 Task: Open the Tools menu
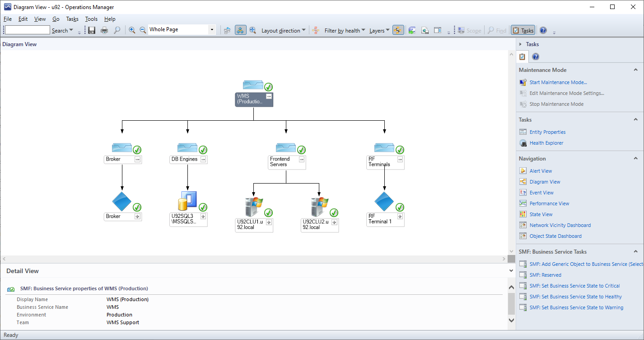pyautogui.click(x=91, y=19)
